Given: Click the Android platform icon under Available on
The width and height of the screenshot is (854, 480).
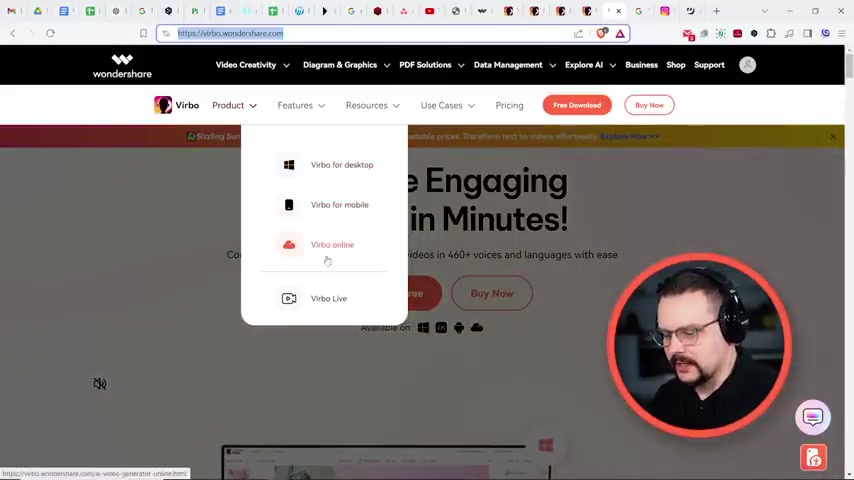Looking at the screenshot, I should pyautogui.click(x=459, y=327).
